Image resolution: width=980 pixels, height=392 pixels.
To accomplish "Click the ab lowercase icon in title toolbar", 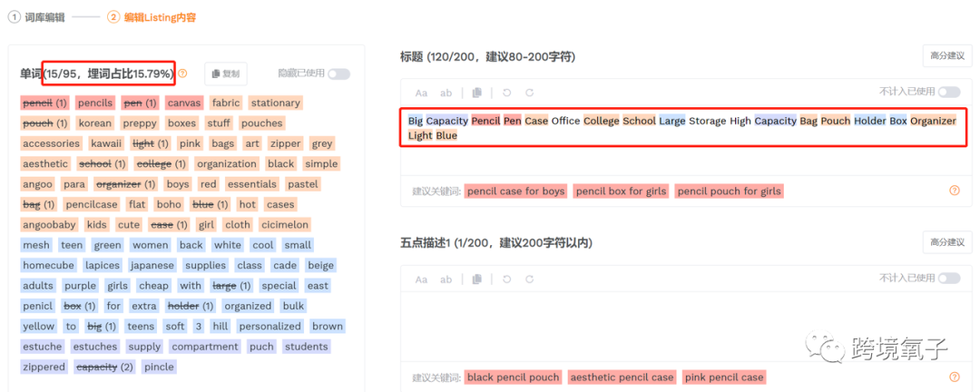I will pyautogui.click(x=446, y=93).
